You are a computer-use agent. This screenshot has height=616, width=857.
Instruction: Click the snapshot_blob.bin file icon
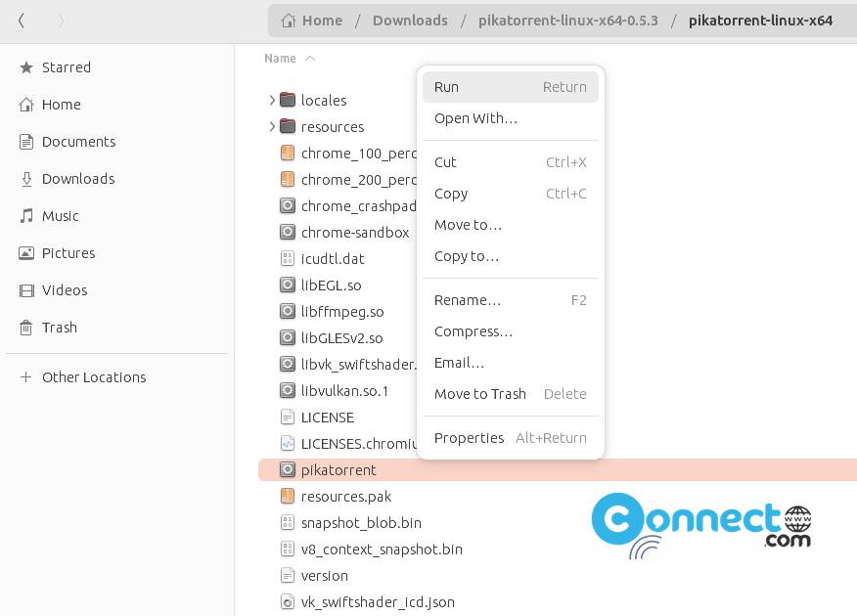pyautogui.click(x=288, y=522)
